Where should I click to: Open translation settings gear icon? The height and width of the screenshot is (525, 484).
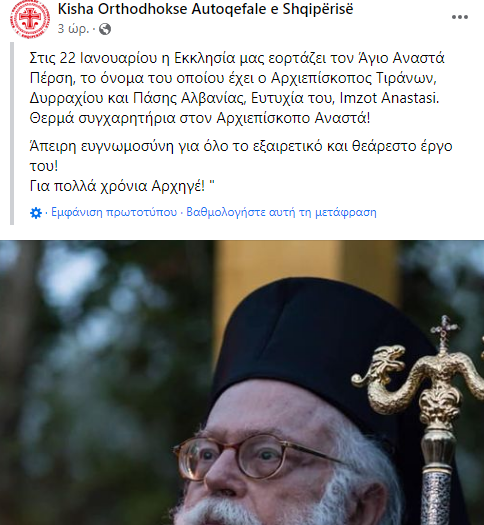[x=36, y=213]
